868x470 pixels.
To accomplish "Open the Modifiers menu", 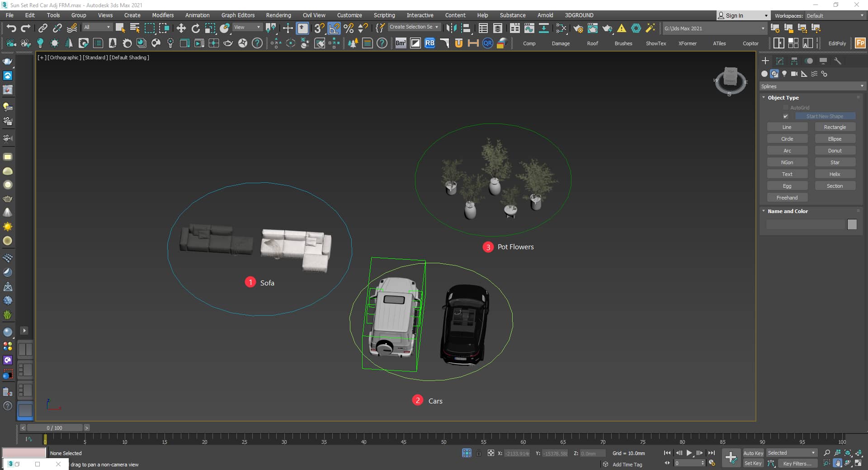I will [x=163, y=15].
